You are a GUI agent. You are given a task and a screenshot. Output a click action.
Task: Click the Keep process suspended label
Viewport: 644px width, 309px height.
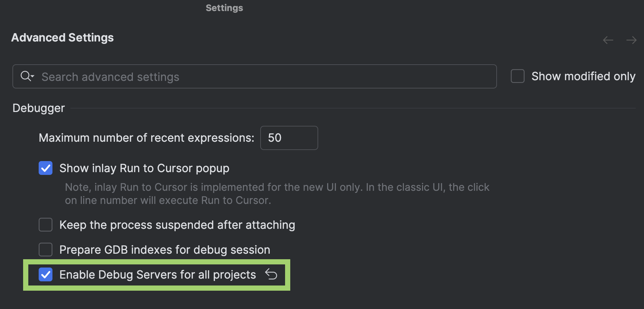pyautogui.click(x=177, y=225)
